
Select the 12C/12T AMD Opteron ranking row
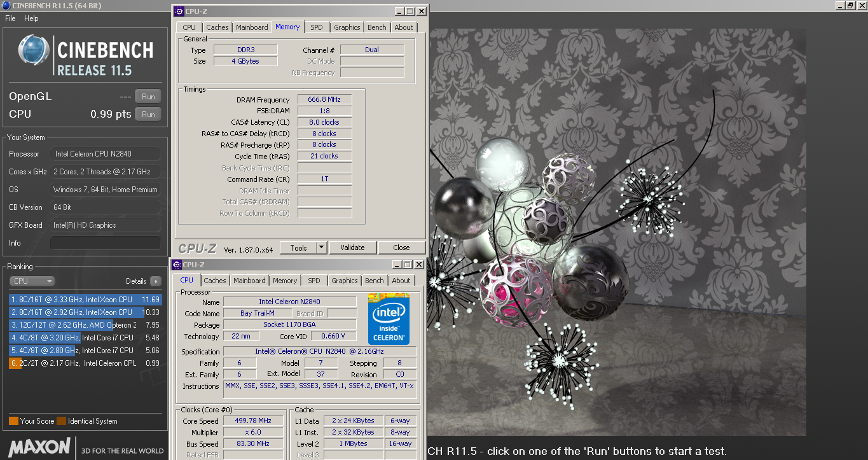click(85, 325)
